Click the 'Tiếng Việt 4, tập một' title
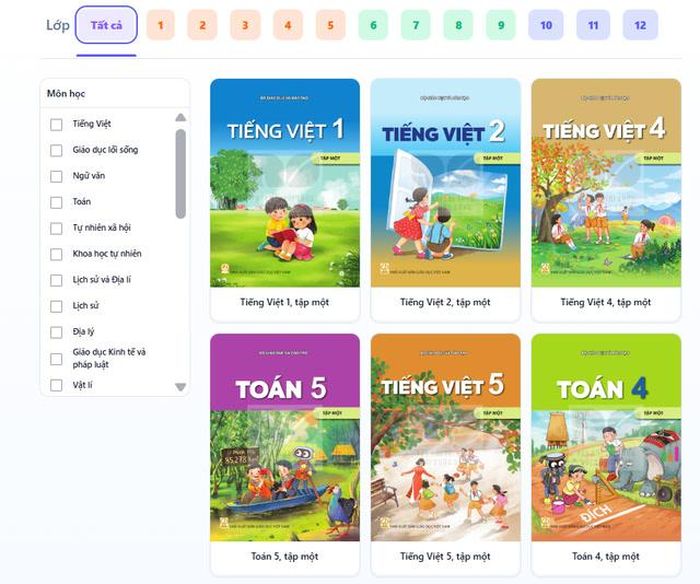This screenshot has height=584, width=700. tap(606, 302)
